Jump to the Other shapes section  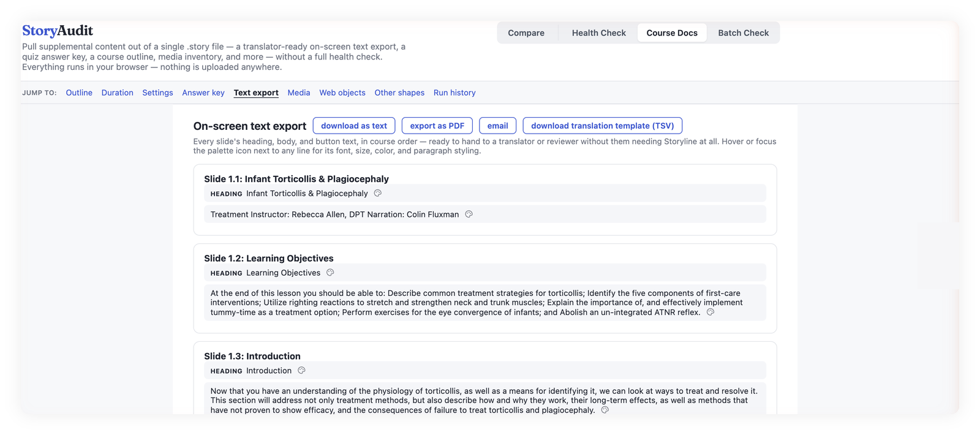399,93
